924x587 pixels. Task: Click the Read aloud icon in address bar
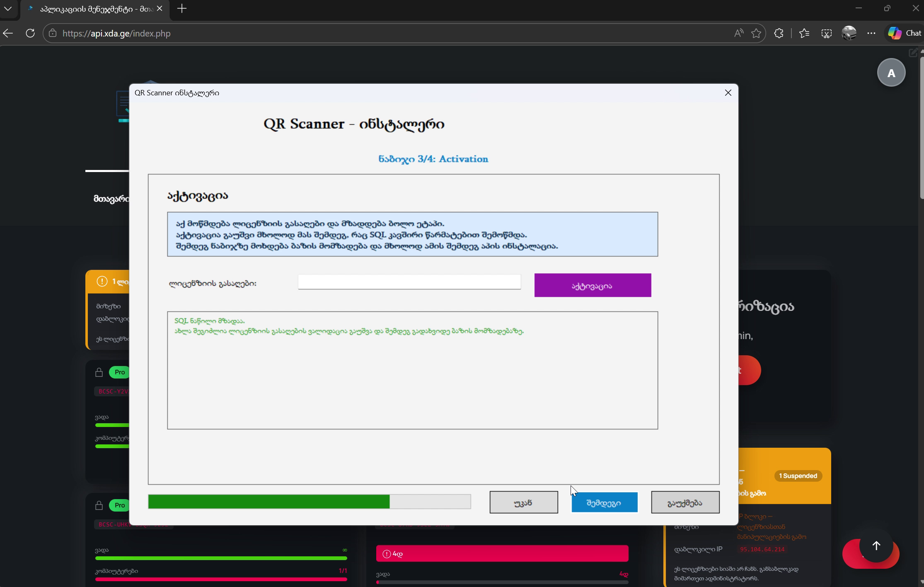pyautogui.click(x=738, y=33)
